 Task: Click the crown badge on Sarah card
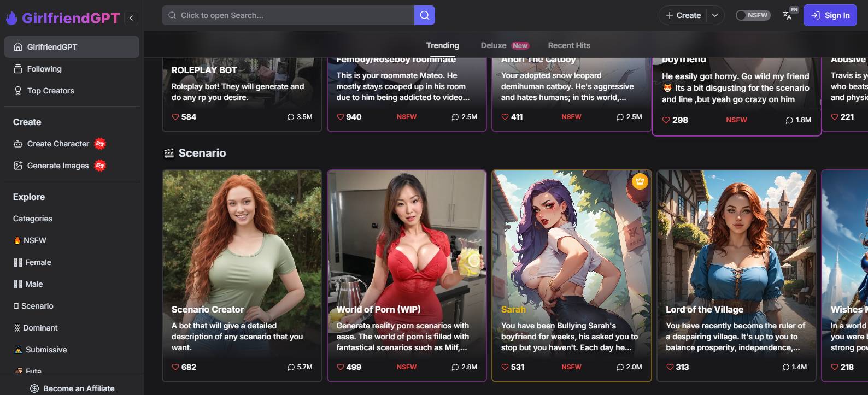[640, 181]
